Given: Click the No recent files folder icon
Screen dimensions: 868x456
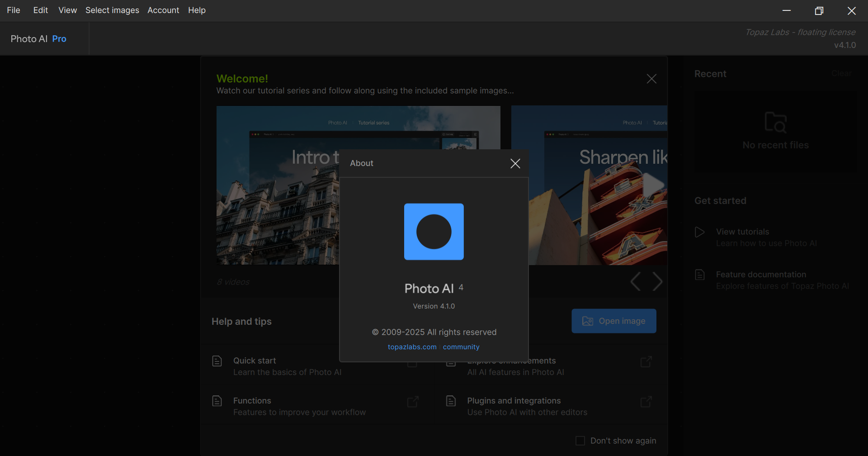Looking at the screenshot, I should click(x=775, y=122).
